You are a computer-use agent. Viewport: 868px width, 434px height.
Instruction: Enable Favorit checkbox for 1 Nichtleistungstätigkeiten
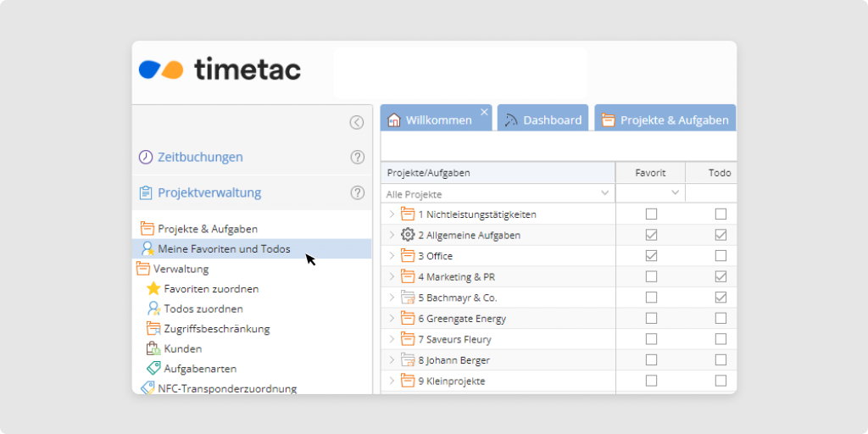tap(651, 214)
